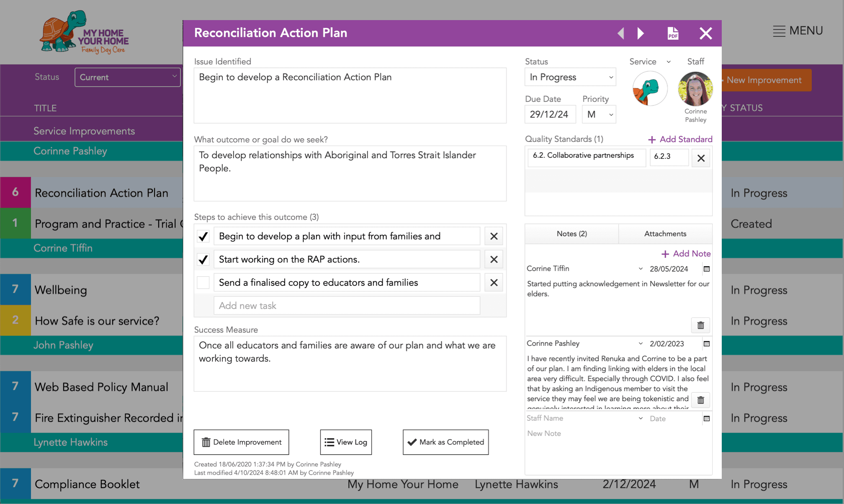Expand the Corrine Tiffin note author dropdown

[640, 269]
